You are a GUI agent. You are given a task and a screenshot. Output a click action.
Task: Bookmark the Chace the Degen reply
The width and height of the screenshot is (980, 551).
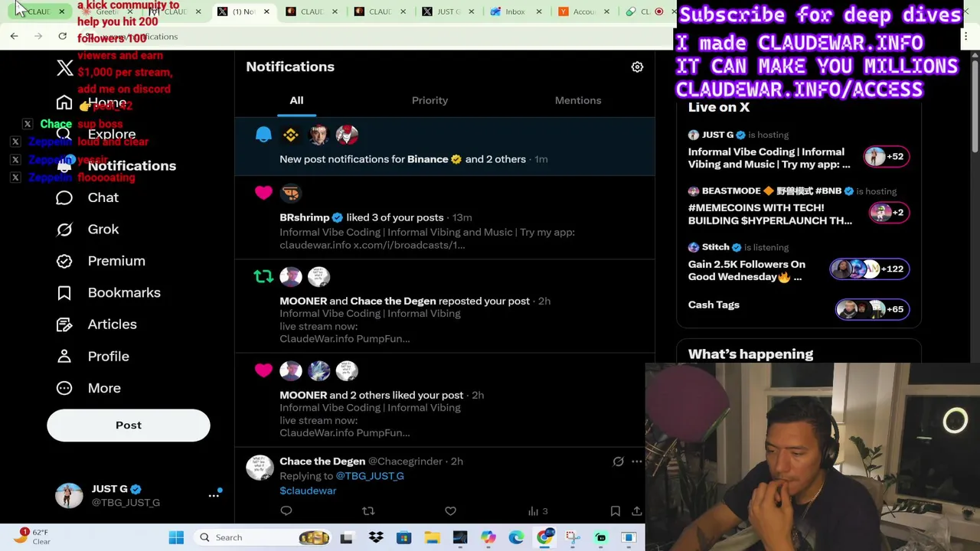click(615, 511)
